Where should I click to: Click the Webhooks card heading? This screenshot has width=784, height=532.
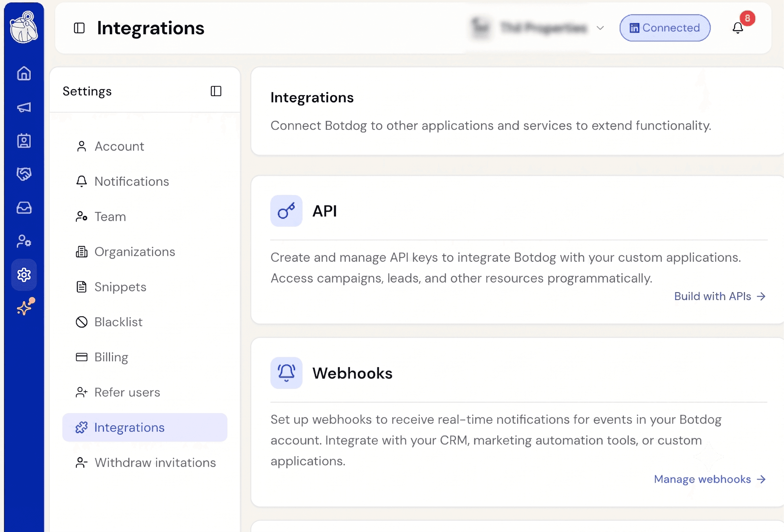point(352,373)
